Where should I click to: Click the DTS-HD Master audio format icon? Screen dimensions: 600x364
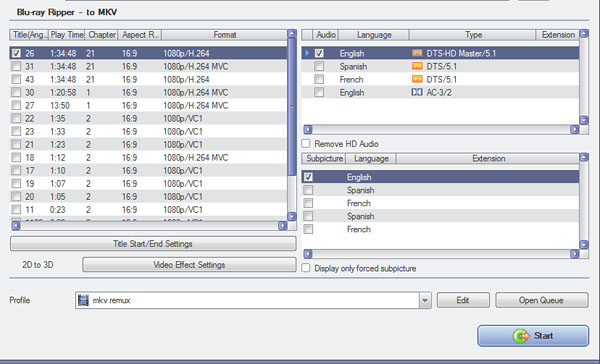pyautogui.click(x=417, y=53)
